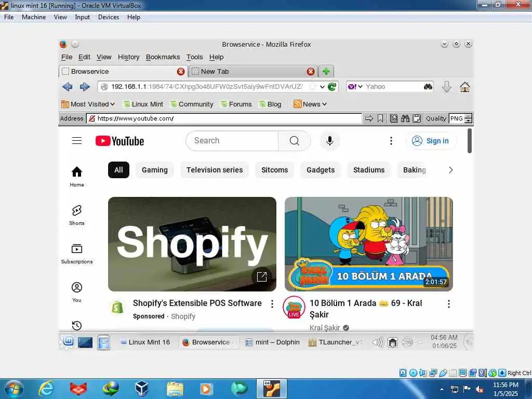This screenshot has height=399, width=532.
Task: Open the Shopify ad external link icon
Action: pos(262,276)
